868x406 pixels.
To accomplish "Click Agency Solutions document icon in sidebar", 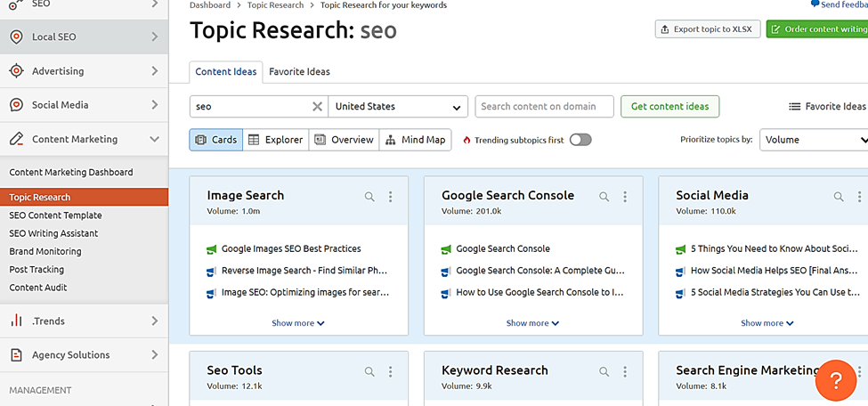I will click(x=17, y=354).
